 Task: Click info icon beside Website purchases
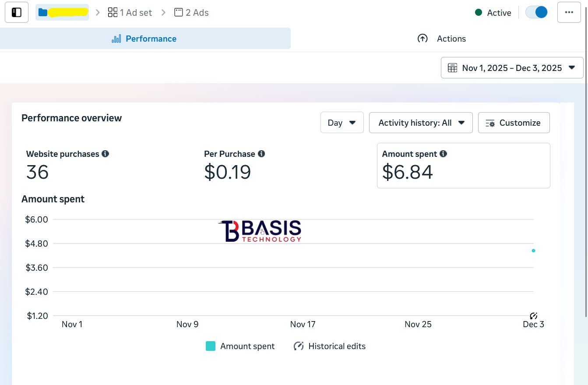point(105,154)
